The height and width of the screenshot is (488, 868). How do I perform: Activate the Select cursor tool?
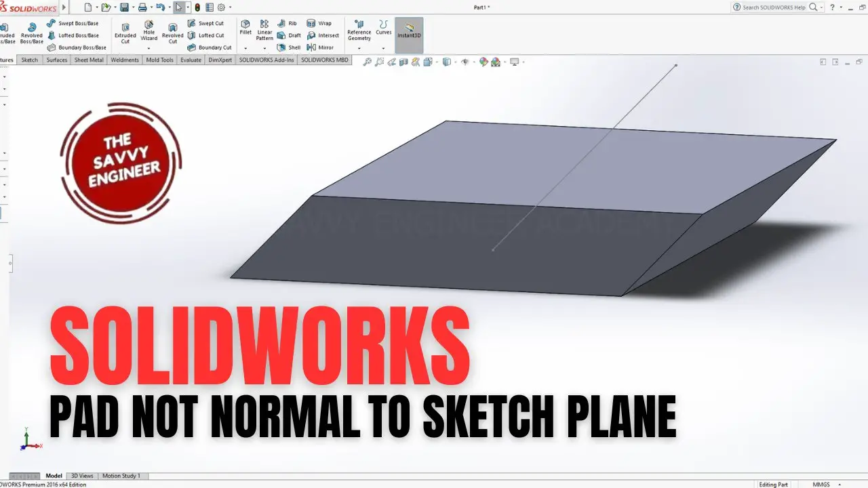point(179,7)
